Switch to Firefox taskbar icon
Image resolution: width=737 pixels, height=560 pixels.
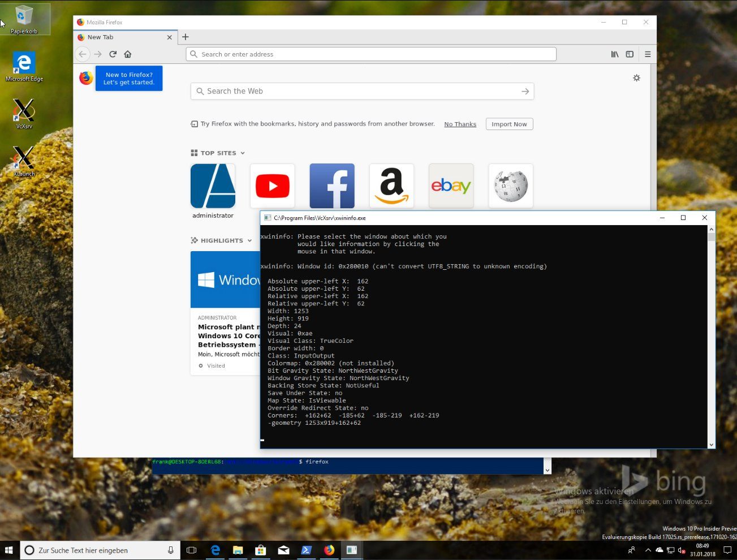point(329,550)
